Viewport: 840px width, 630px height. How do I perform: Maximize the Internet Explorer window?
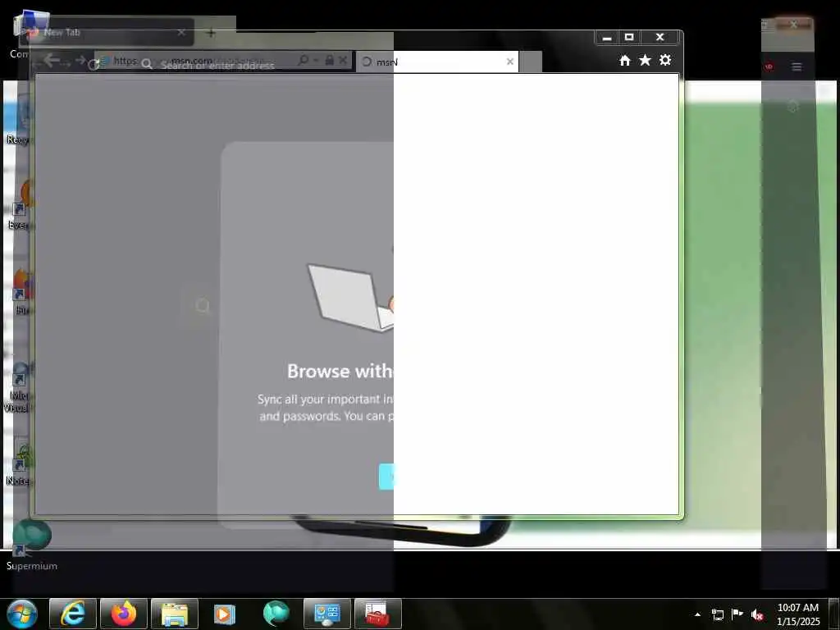629,37
